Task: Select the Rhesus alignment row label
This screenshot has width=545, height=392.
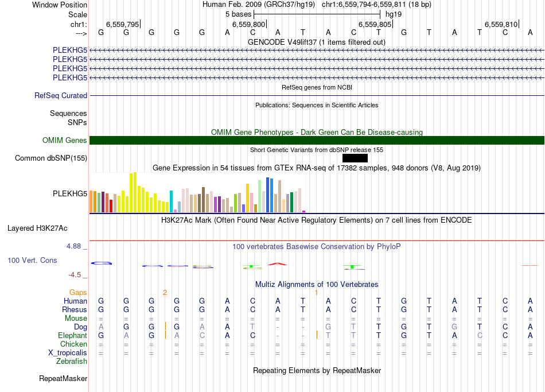Action: pyautogui.click(x=75, y=309)
